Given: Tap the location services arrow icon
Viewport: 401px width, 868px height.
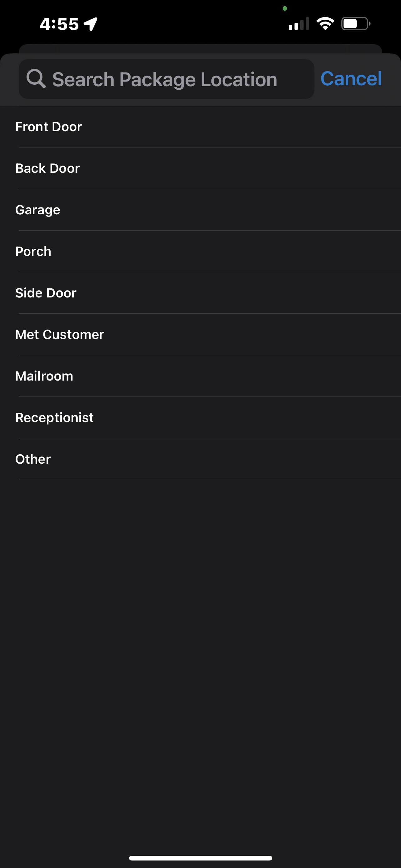Looking at the screenshot, I should point(91,24).
